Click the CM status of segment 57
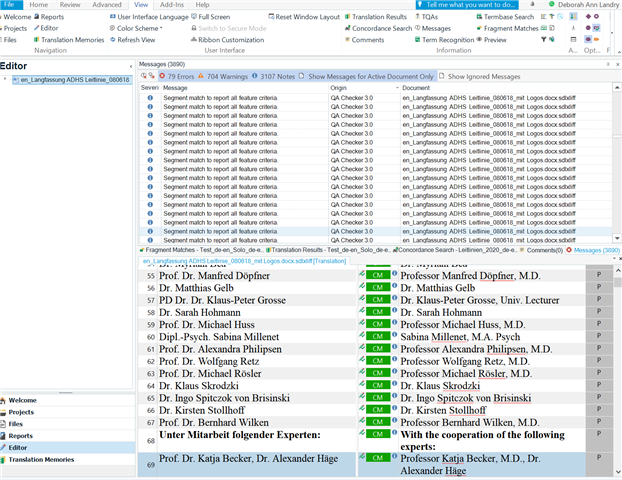Screen dimensions: 622x480 pos(378,299)
